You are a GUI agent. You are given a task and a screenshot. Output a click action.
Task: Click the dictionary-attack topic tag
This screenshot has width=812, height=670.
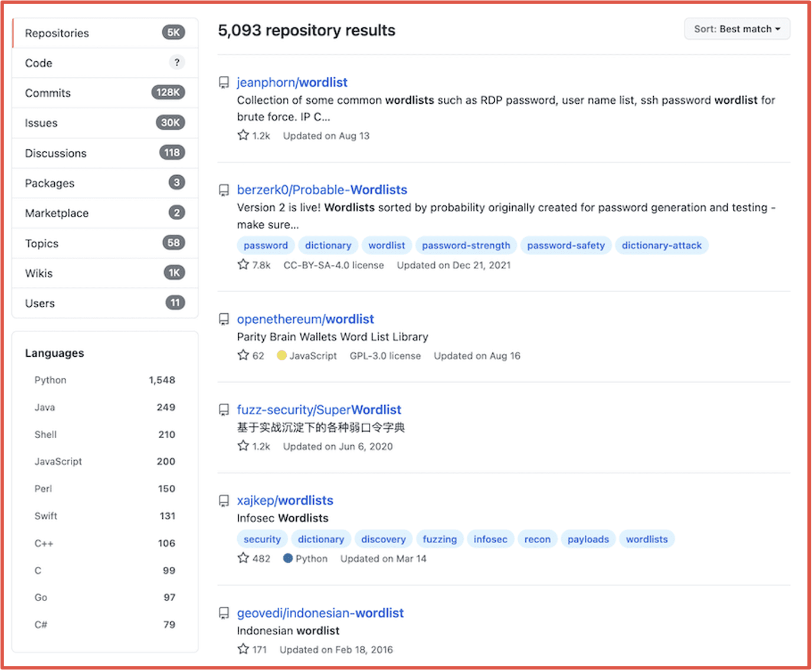pos(662,245)
